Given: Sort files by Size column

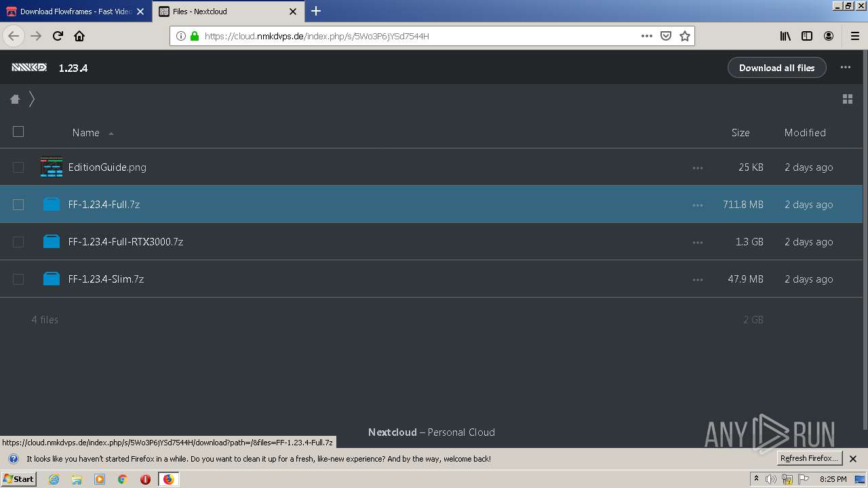Looking at the screenshot, I should tap(741, 133).
